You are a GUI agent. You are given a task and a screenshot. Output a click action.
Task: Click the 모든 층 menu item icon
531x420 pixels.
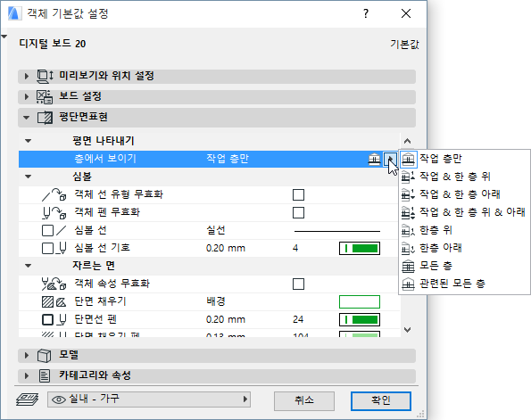tap(408, 266)
